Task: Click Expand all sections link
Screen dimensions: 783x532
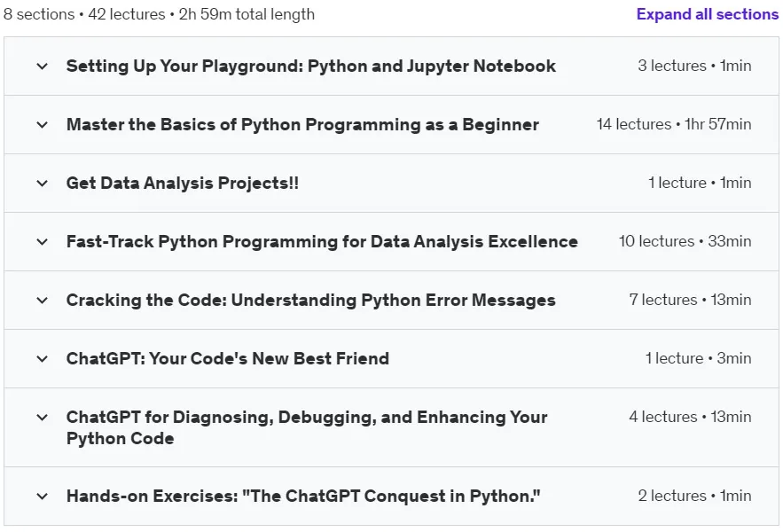Action: 708,14
